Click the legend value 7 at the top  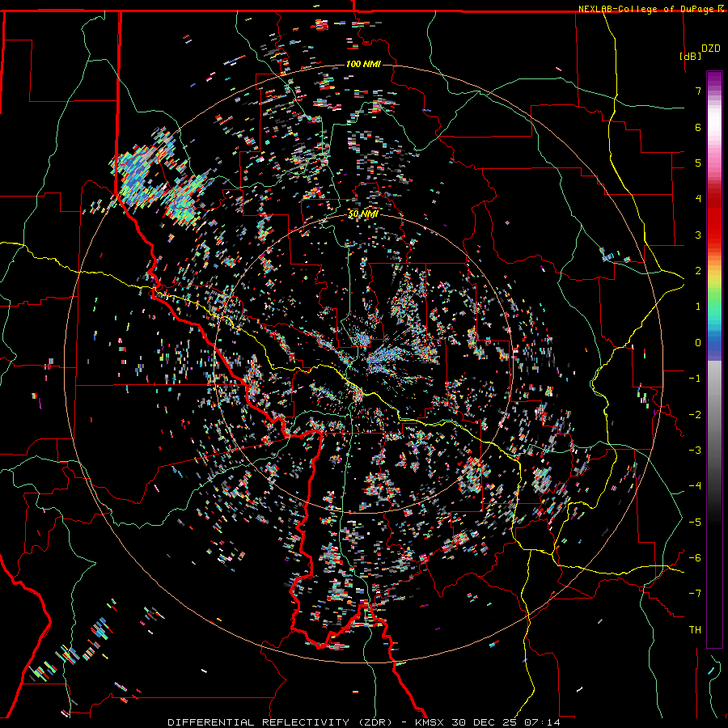point(698,91)
